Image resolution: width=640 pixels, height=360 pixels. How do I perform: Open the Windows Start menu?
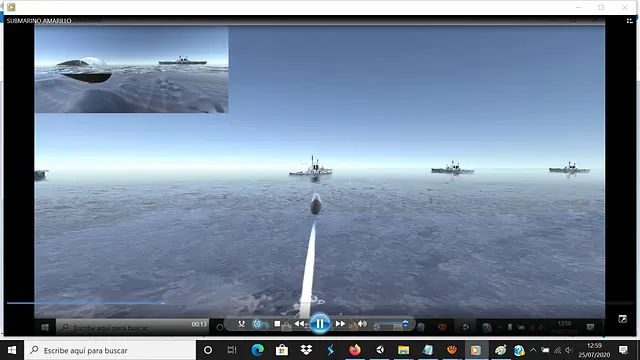point(12,350)
